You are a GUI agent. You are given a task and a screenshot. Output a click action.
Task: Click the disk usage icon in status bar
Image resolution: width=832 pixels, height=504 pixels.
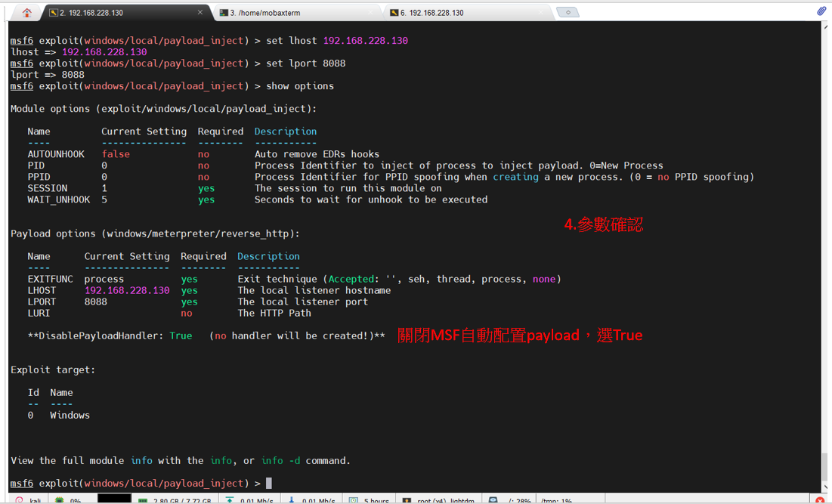493,500
